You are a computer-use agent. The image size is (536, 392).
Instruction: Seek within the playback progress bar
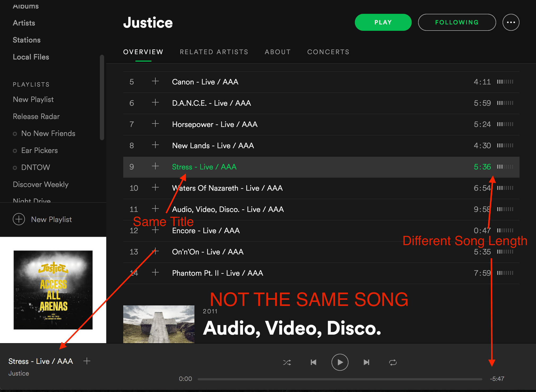(x=340, y=379)
